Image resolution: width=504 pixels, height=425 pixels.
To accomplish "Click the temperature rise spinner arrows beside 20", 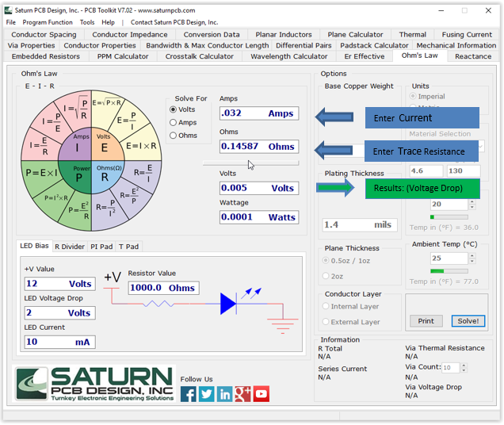I will (472, 205).
